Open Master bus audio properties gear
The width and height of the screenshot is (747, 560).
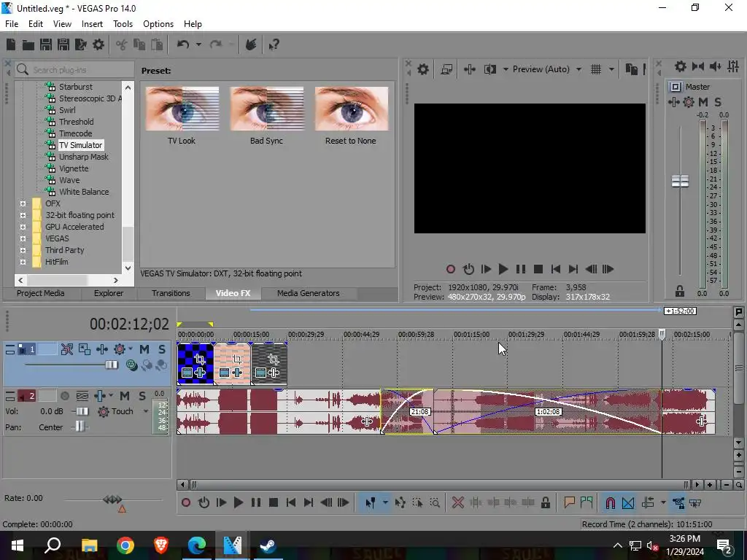coord(681,66)
